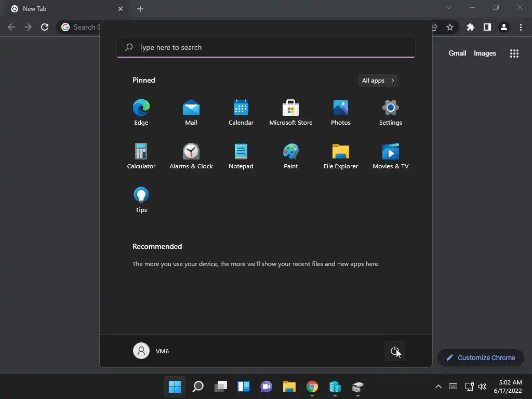Viewport: 532px width, 399px height.
Task: Open the Tips app
Action: coord(141,200)
